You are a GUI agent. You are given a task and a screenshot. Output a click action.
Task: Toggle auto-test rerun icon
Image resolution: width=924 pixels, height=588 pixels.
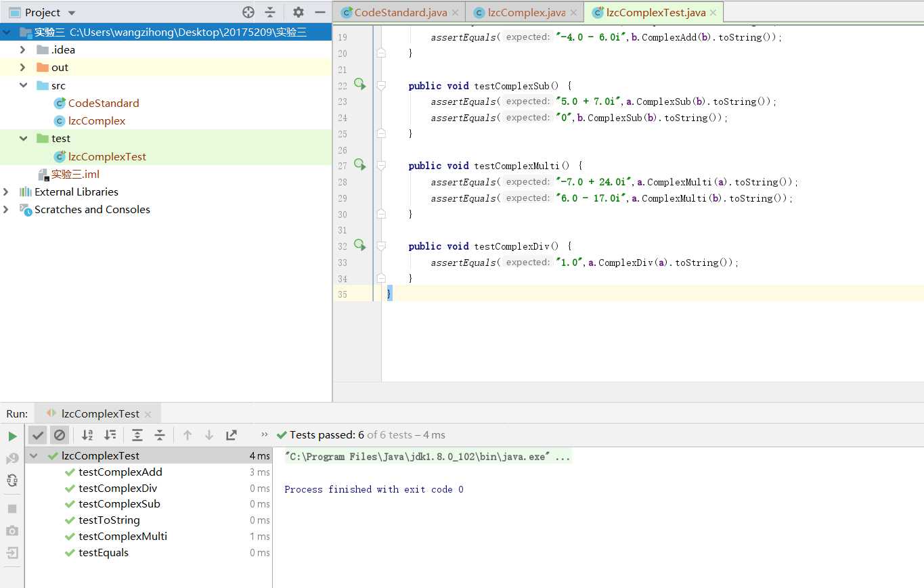pos(12,480)
